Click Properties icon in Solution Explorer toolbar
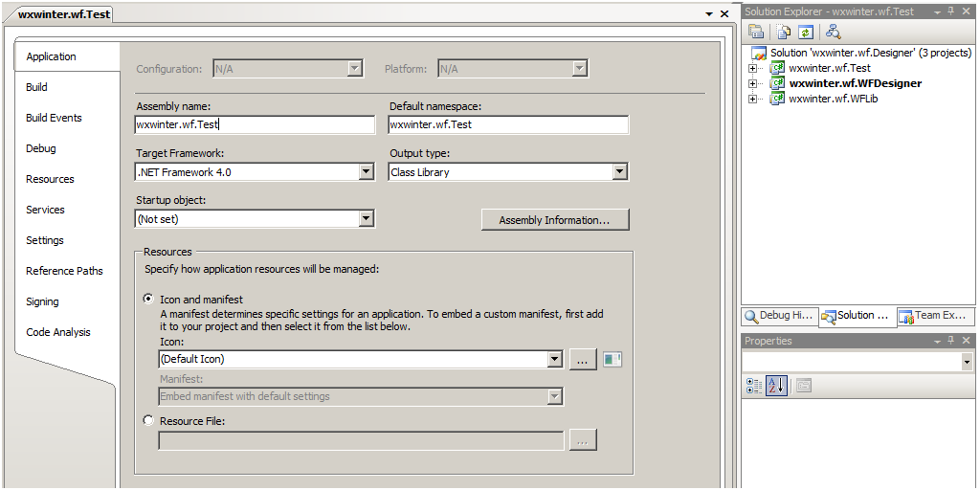 click(756, 32)
